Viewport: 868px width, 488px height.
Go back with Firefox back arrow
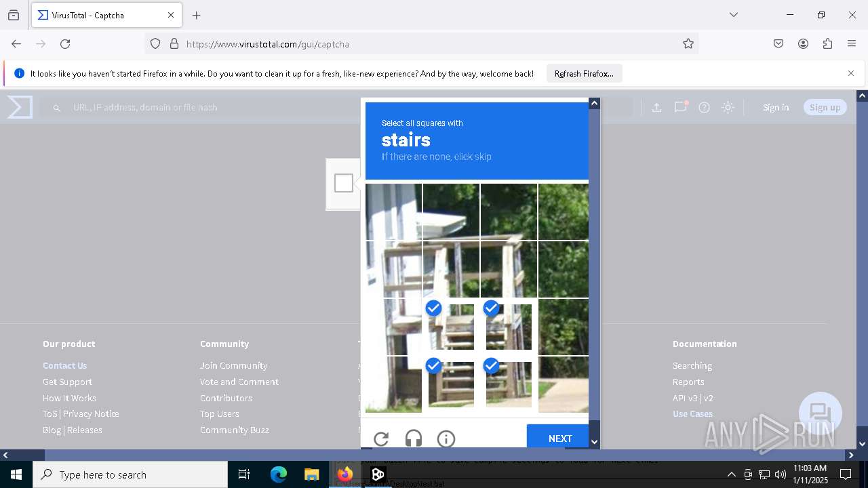[x=16, y=44]
